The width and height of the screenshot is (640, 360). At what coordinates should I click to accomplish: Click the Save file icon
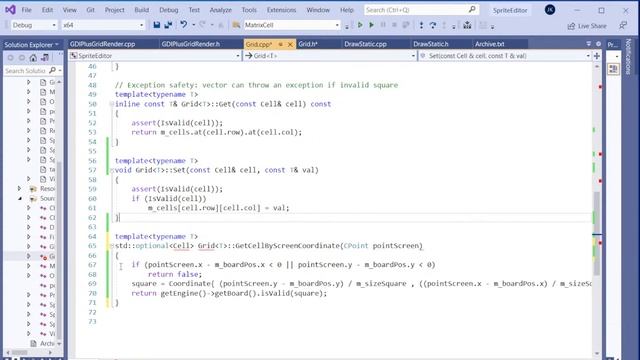pos(157,25)
